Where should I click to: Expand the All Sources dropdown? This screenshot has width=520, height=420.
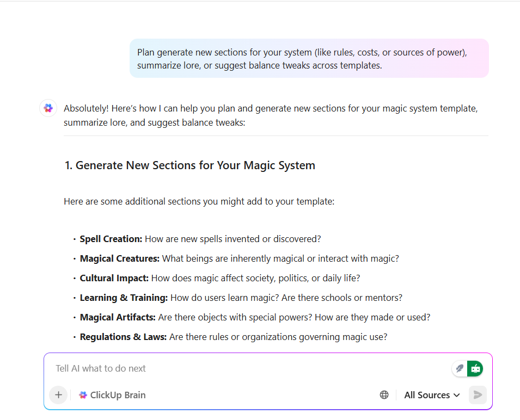pos(432,395)
